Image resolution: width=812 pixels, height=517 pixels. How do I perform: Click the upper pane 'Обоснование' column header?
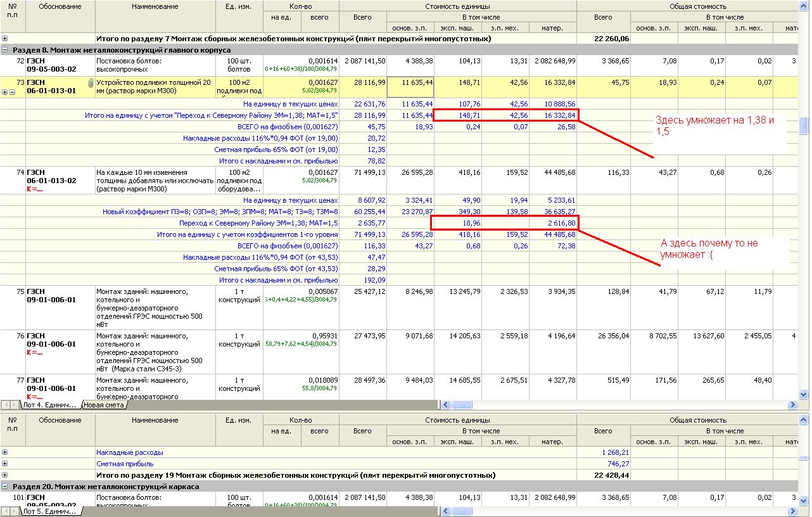60,17
